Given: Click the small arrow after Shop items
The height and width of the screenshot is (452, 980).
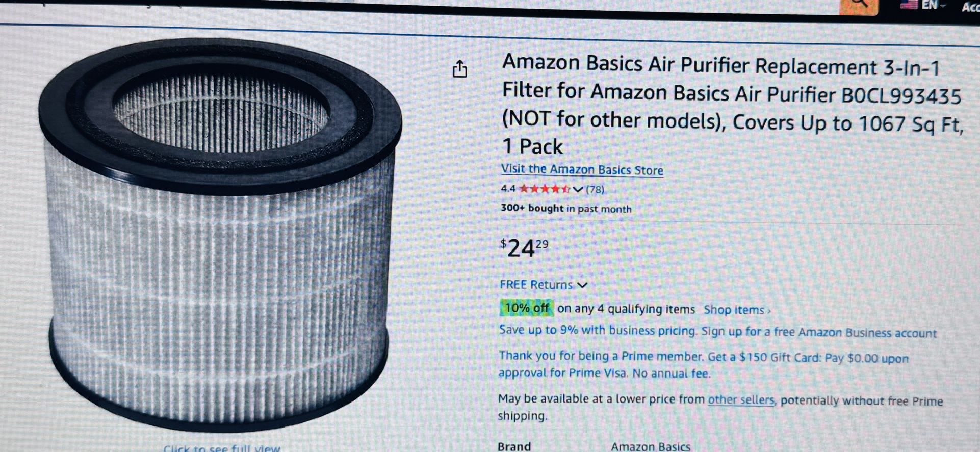Looking at the screenshot, I should coord(769,311).
